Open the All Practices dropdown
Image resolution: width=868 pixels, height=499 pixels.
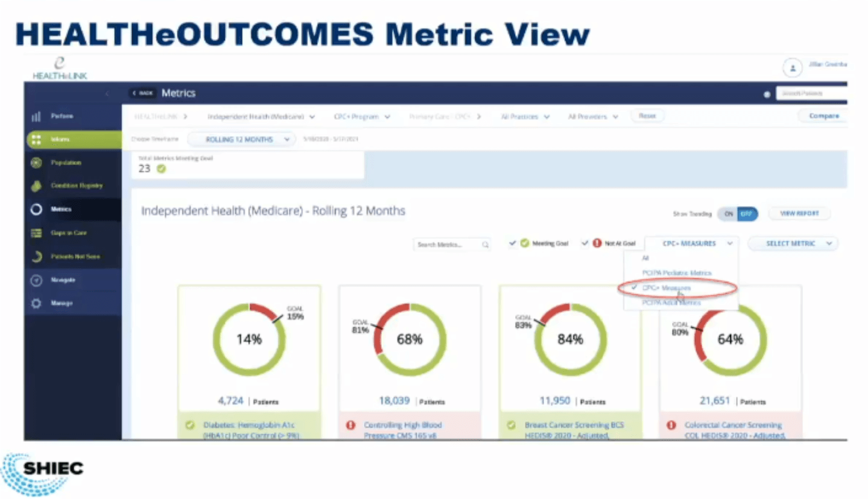point(525,117)
